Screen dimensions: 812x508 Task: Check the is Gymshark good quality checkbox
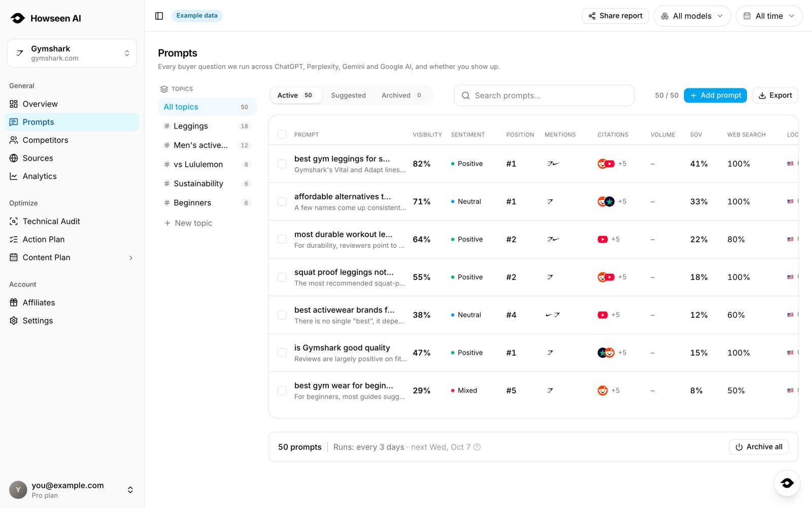(282, 353)
